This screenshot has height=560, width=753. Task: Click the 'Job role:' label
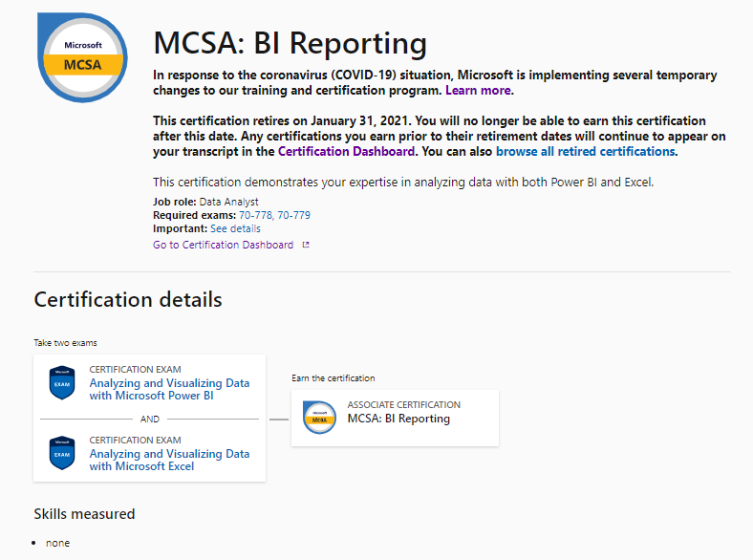pyautogui.click(x=174, y=202)
